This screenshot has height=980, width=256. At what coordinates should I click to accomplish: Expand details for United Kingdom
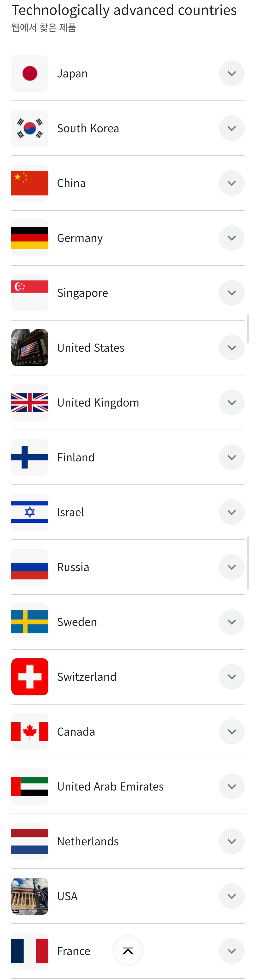[x=232, y=402]
